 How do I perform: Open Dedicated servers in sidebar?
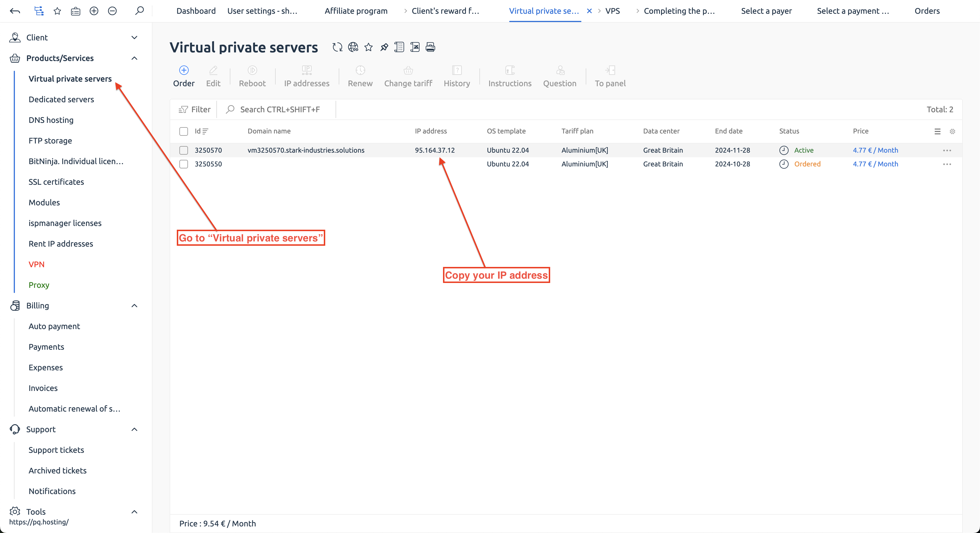point(61,99)
